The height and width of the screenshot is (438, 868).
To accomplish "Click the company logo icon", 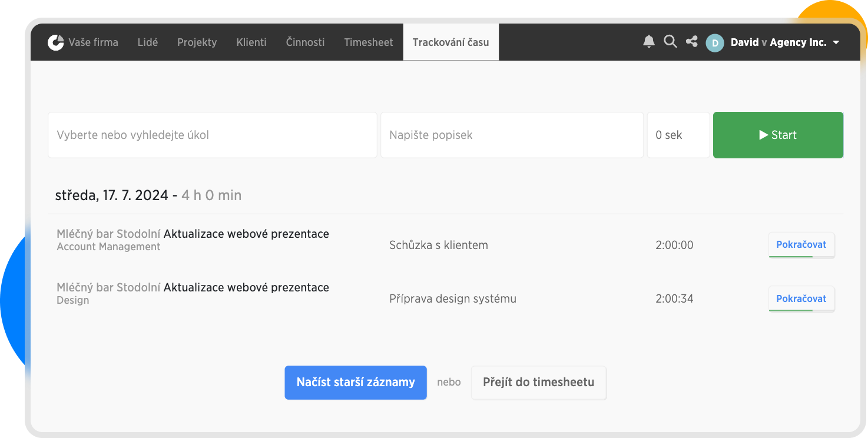I will coord(56,42).
